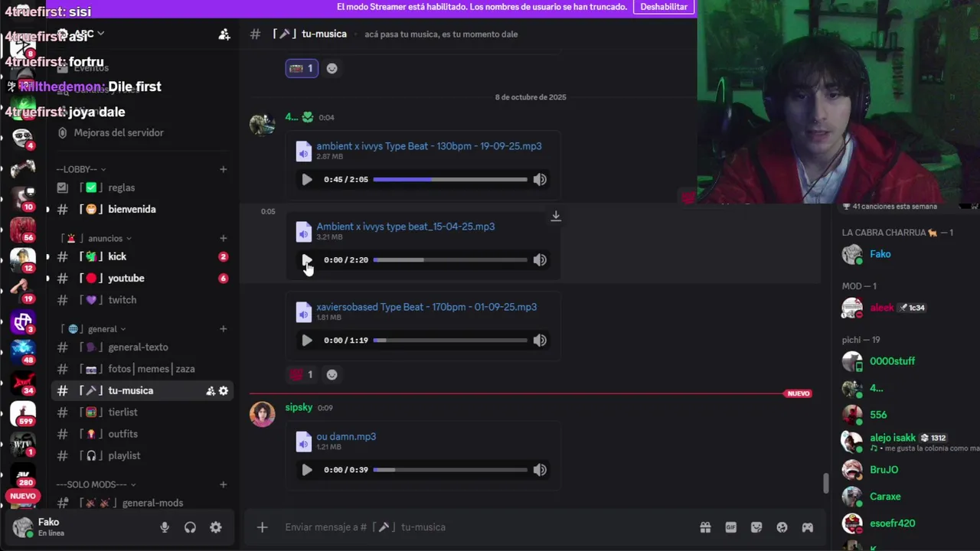Play the ou damn.mp3 audio
The height and width of the screenshot is (551, 980).
tap(307, 470)
